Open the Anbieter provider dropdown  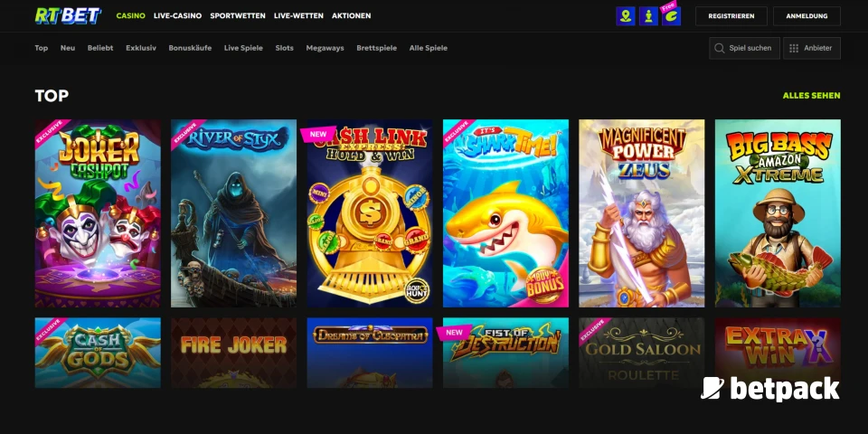[812, 48]
